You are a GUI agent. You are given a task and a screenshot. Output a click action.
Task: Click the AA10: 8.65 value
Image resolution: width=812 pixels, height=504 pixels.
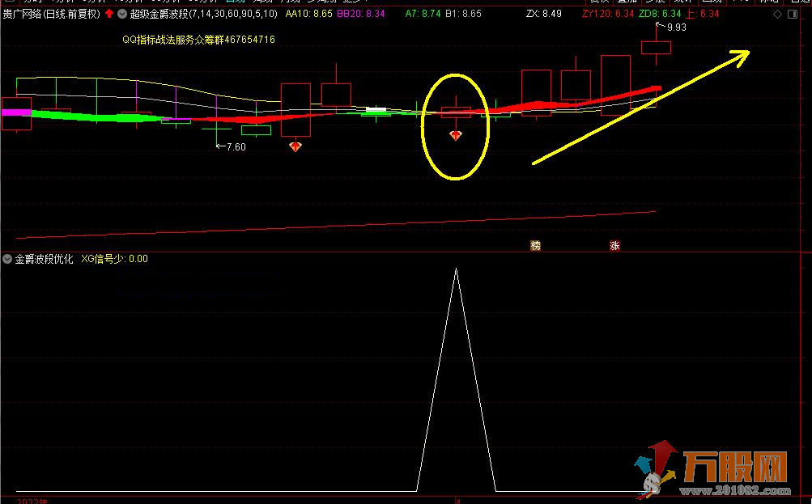click(x=309, y=14)
